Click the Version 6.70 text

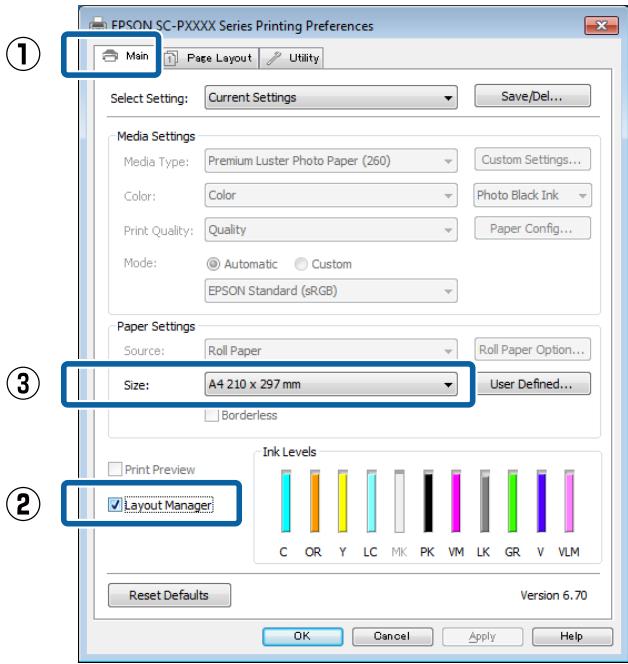pos(553,595)
